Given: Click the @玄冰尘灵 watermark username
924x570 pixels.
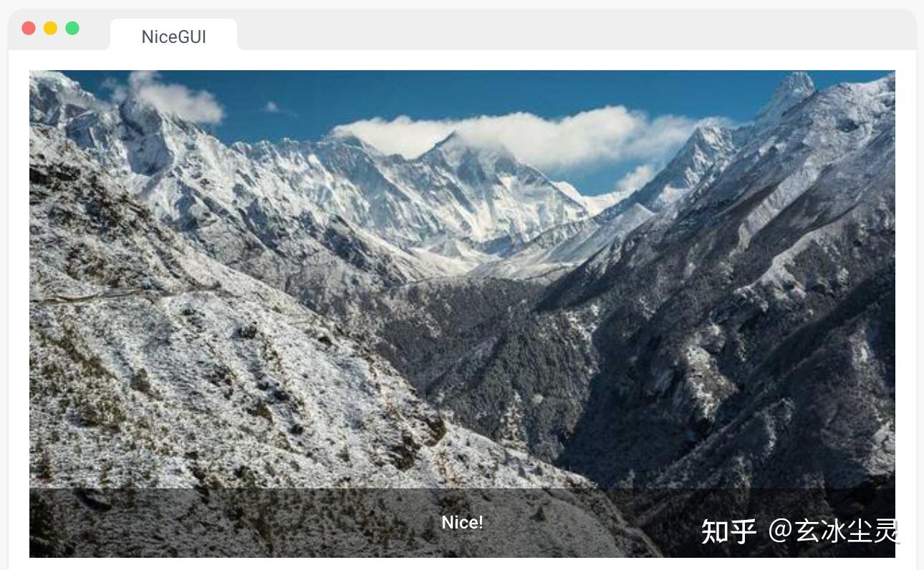Looking at the screenshot, I should pos(834,531).
